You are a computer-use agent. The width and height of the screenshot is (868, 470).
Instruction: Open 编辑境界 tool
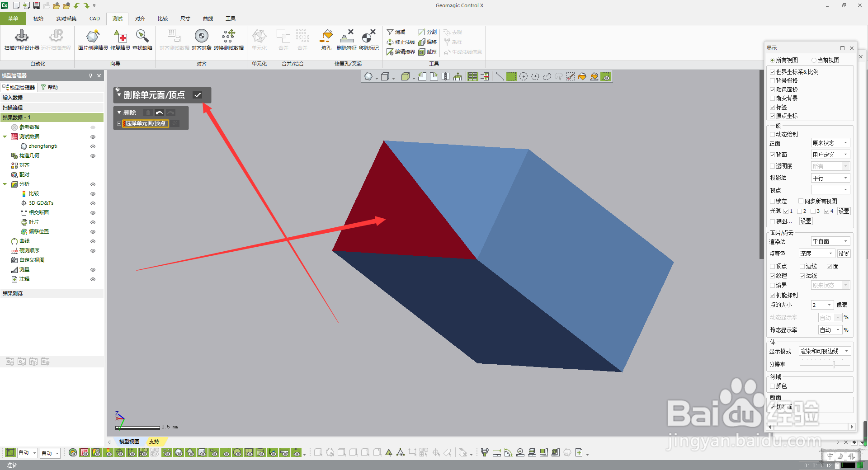(x=401, y=52)
